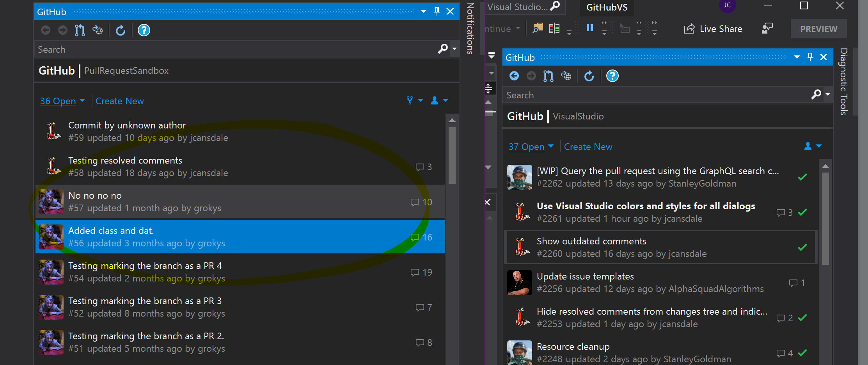Screen dimensions: 868x365
Task: Refresh the right GitHub pane
Action: [589, 76]
